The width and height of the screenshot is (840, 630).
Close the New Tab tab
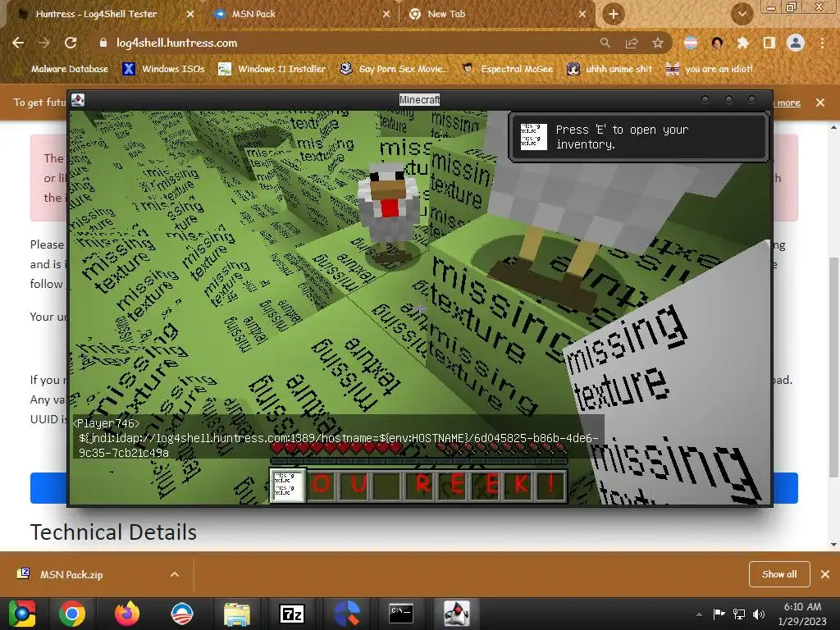click(x=583, y=15)
